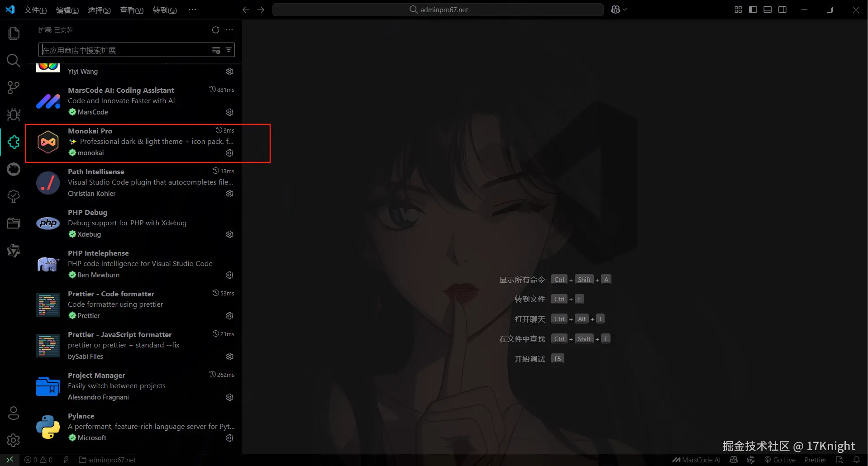
Task: Click MarsCode AI in the status bar
Action: coord(696,460)
